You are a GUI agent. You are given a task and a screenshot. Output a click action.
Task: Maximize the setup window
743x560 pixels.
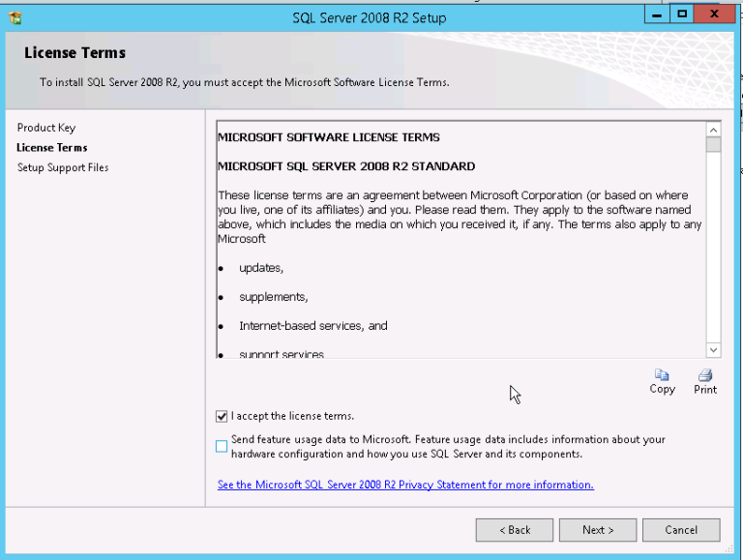pos(682,15)
